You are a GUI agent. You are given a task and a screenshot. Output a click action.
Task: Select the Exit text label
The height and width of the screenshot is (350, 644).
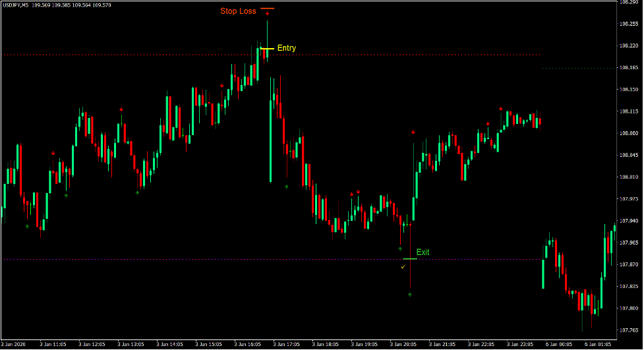pos(423,252)
